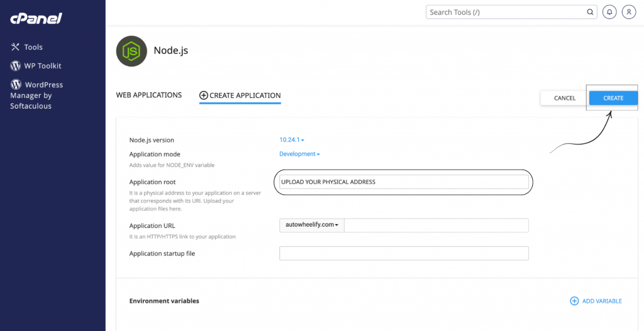Click the Application startup file field
The height and width of the screenshot is (331, 644).
tap(404, 253)
